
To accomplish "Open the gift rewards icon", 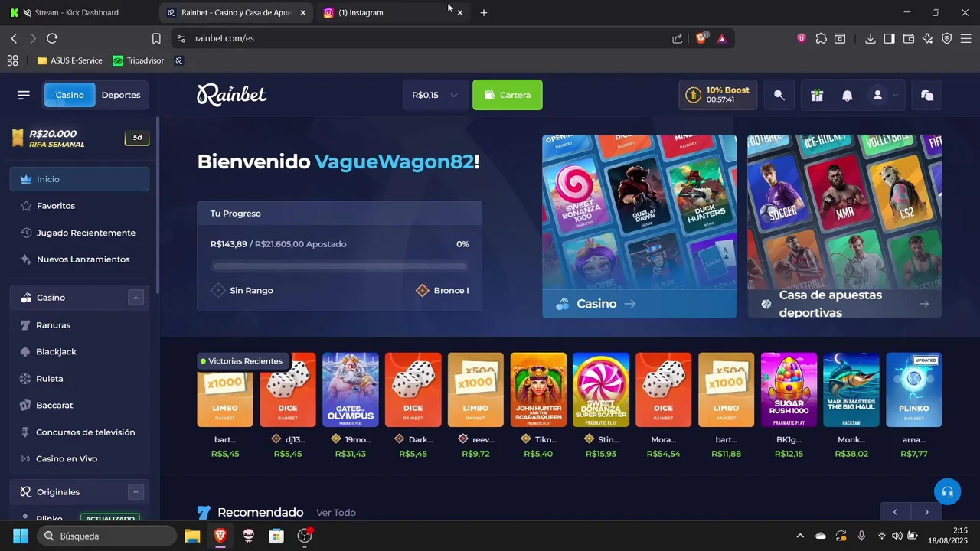I will 817,95.
